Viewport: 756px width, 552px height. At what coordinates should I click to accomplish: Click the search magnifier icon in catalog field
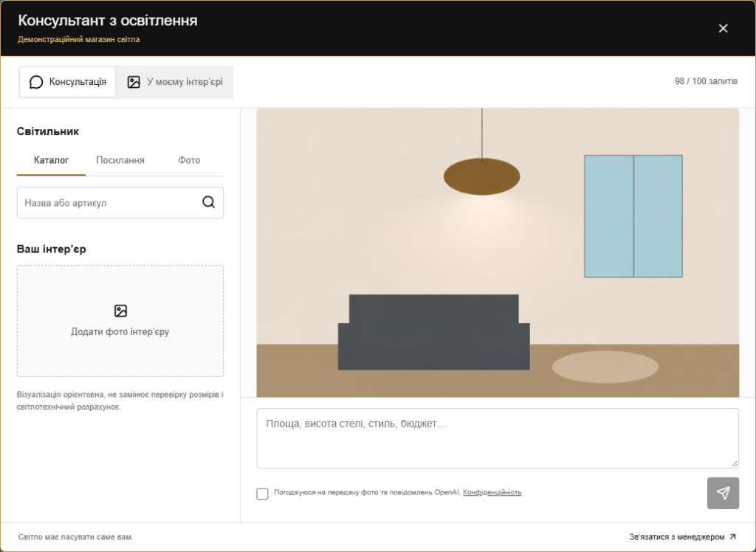coord(208,202)
